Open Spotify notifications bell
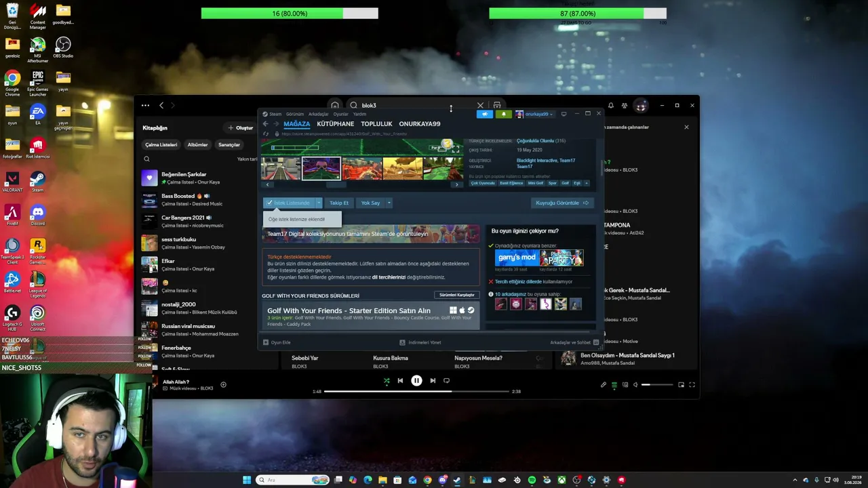 pyautogui.click(x=610, y=105)
